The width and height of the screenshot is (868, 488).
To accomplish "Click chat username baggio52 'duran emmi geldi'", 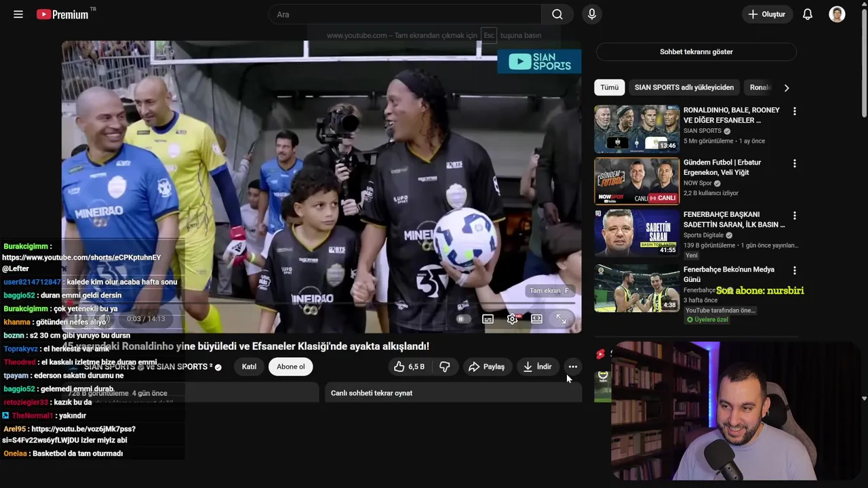I will coord(19,296).
